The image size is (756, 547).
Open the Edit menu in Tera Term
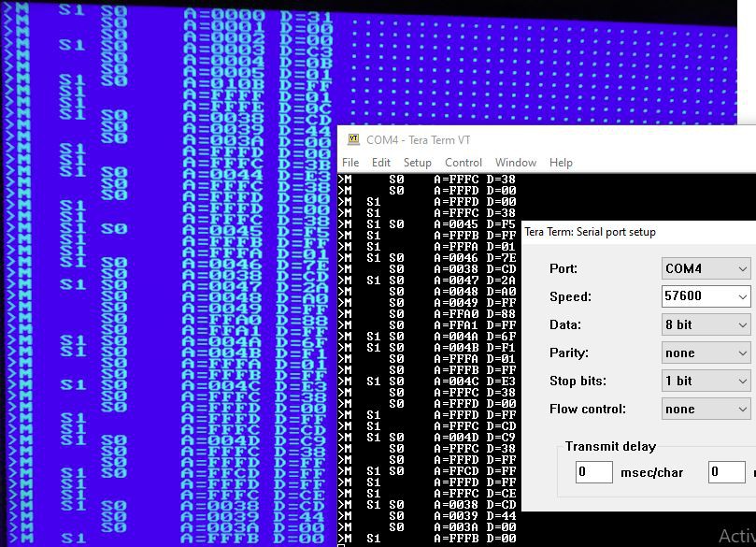[x=381, y=163]
